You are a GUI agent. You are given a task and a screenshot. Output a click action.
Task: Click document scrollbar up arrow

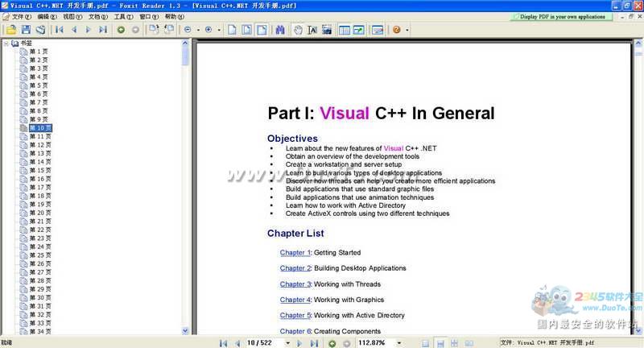(638, 43)
